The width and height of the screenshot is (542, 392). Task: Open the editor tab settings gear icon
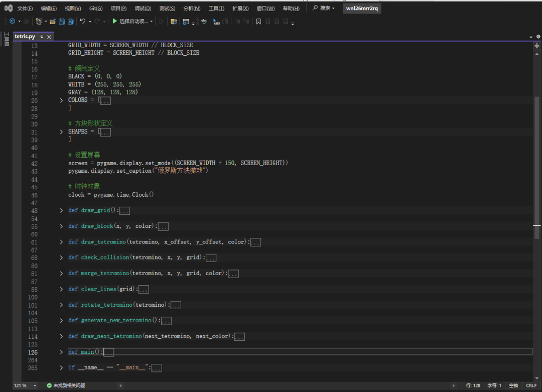(x=538, y=37)
